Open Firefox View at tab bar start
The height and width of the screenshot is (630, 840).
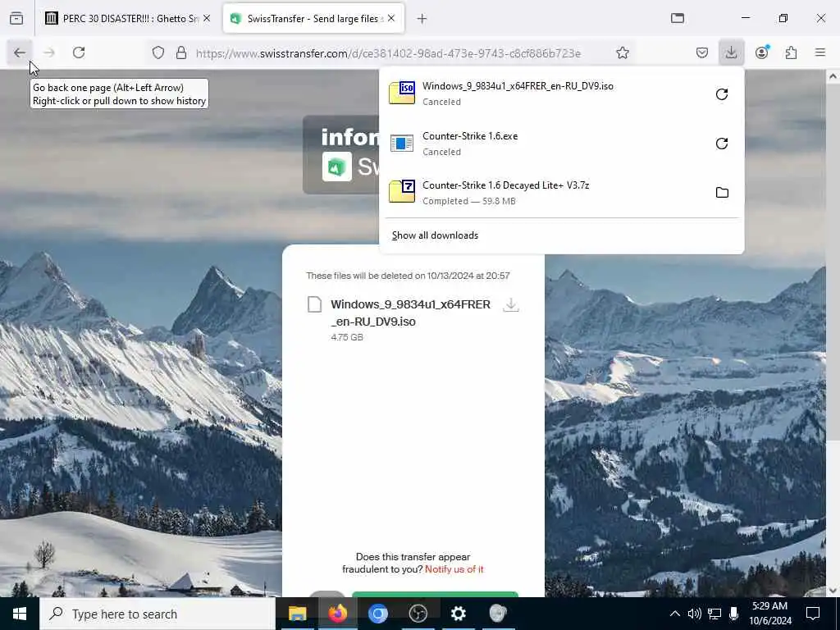16,18
